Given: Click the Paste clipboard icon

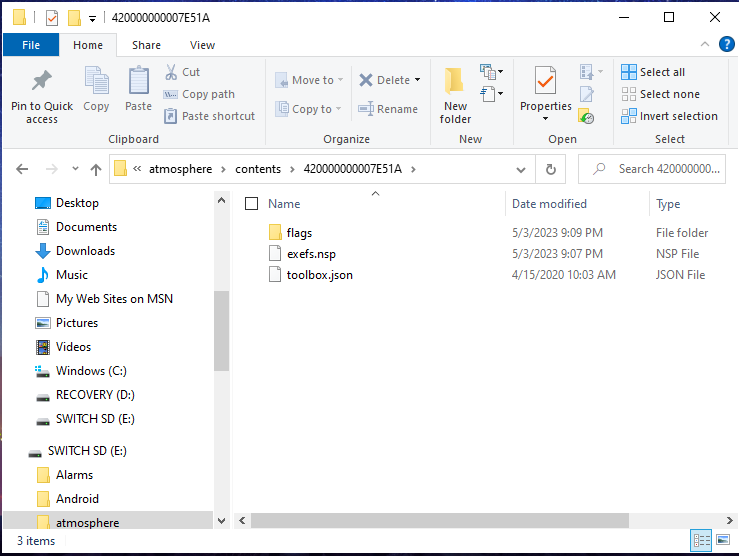Looking at the screenshot, I should tap(139, 81).
